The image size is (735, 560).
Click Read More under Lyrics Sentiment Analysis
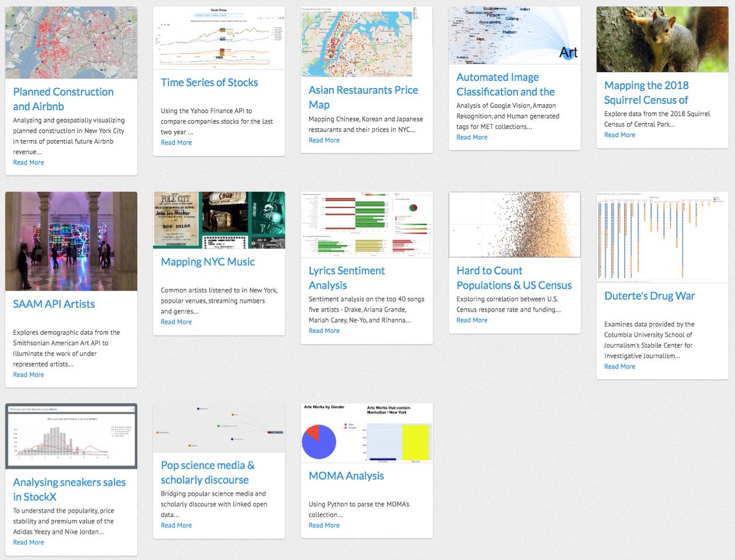[324, 330]
